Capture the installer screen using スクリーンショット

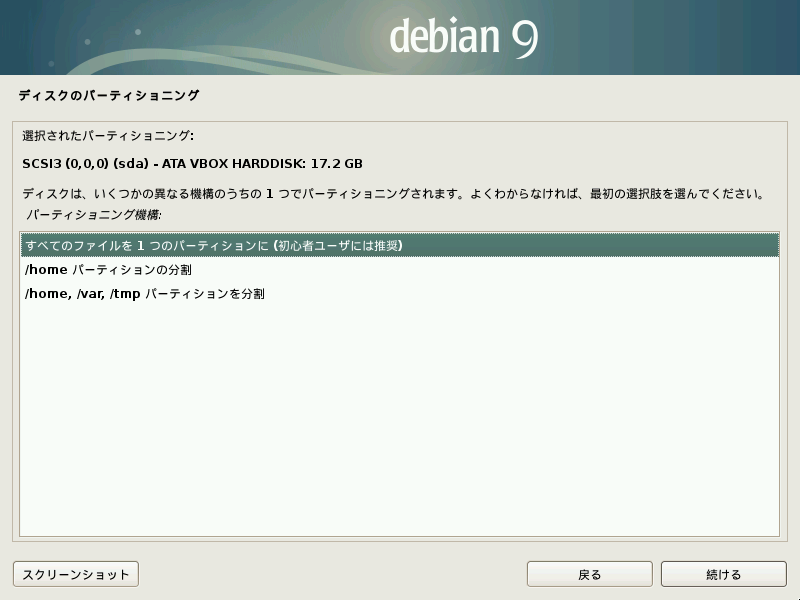[x=74, y=574]
